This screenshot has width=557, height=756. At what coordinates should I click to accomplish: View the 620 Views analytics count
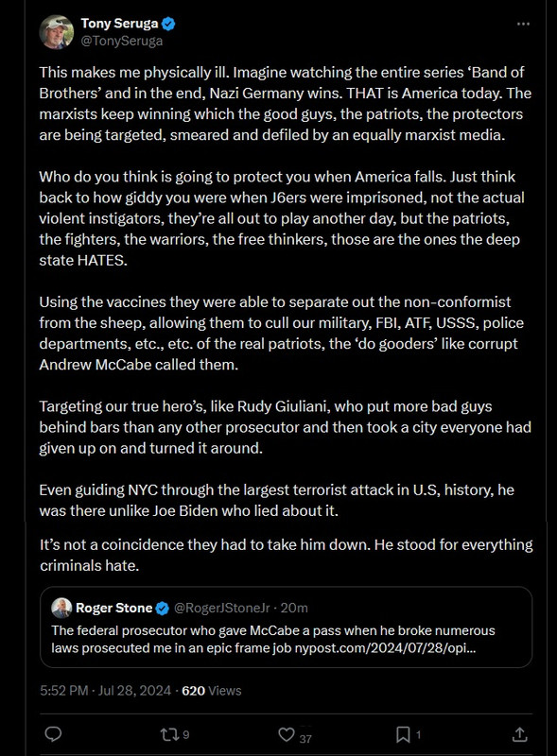tap(212, 691)
